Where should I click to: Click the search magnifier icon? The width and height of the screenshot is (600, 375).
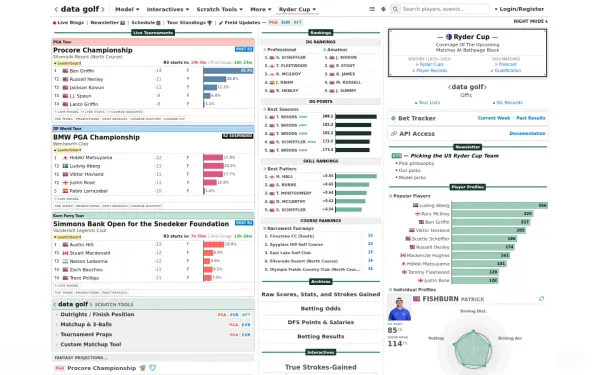click(x=395, y=9)
